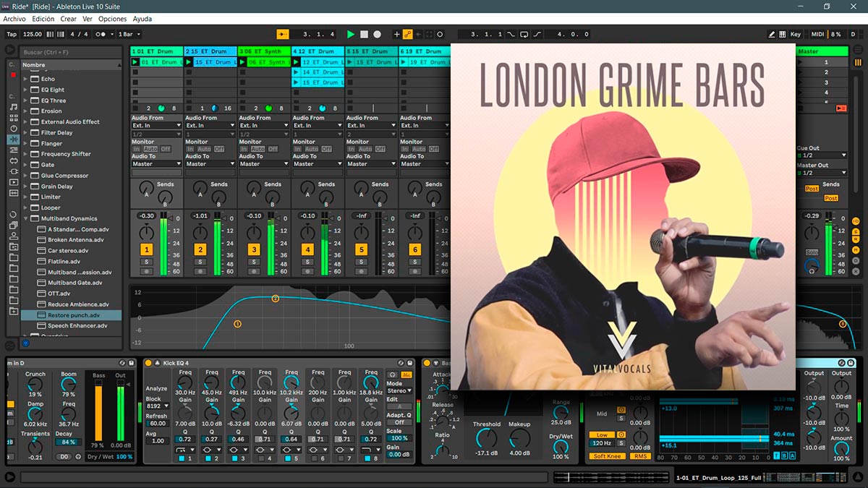
Task: Click the 1 01 ET Drum track header
Action: [x=156, y=51]
